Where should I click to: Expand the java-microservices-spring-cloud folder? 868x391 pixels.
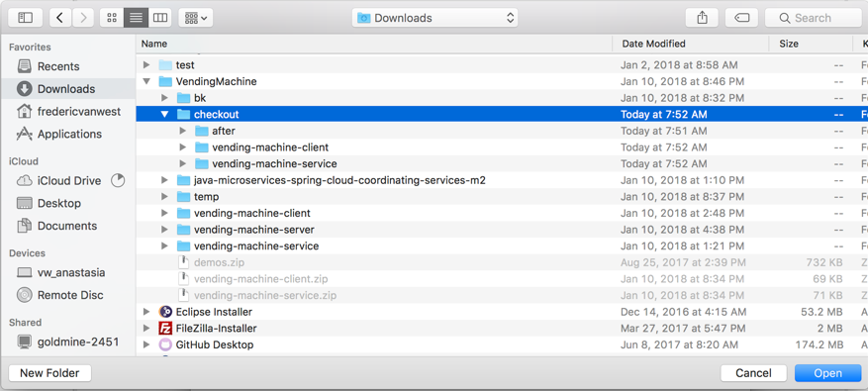pos(164,180)
